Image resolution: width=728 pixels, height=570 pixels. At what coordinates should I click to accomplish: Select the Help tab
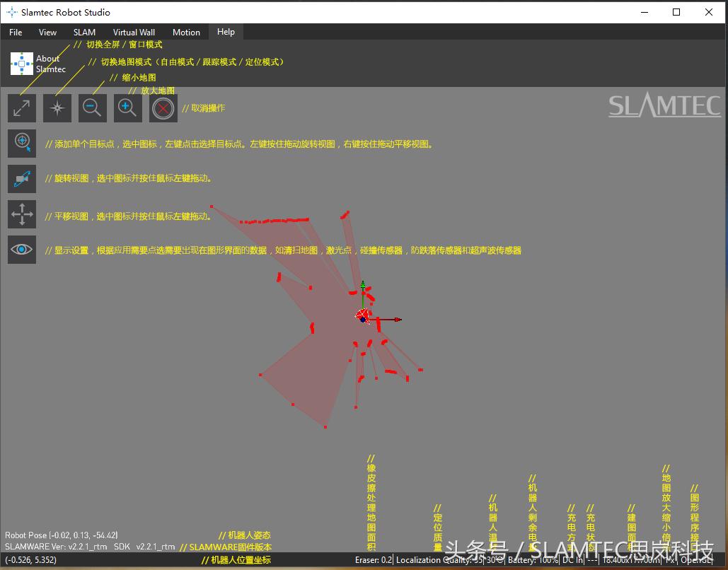(226, 32)
